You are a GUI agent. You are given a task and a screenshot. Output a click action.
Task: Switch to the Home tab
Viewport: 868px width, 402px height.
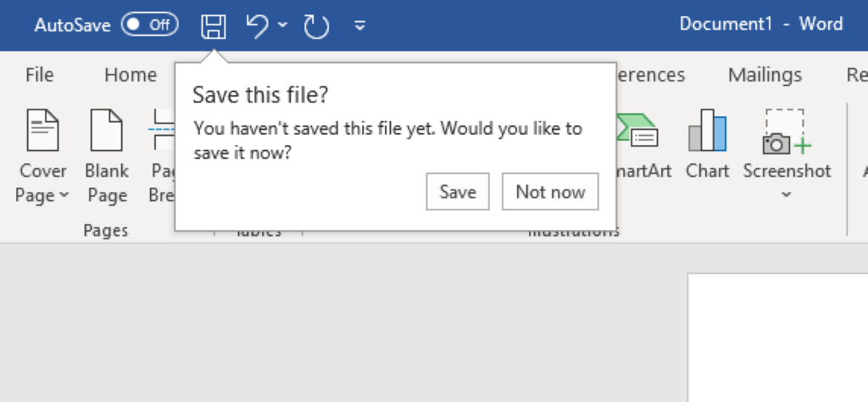coord(131,75)
